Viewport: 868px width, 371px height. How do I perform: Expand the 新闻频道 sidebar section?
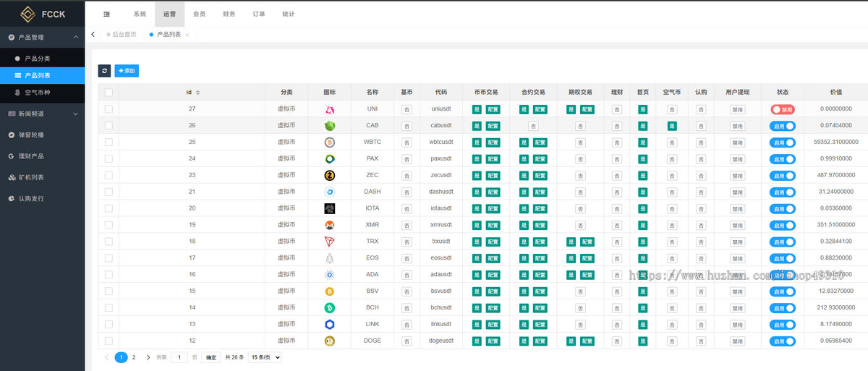coord(42,114)
